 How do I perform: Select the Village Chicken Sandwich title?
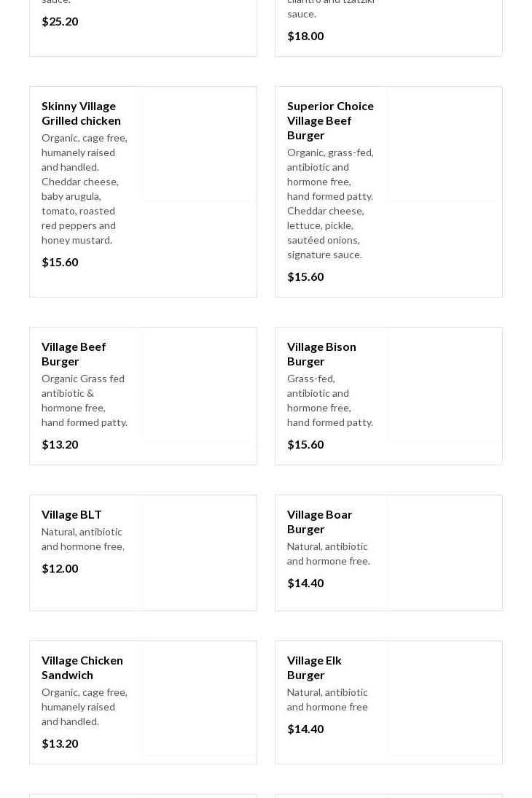pos(82,667)
